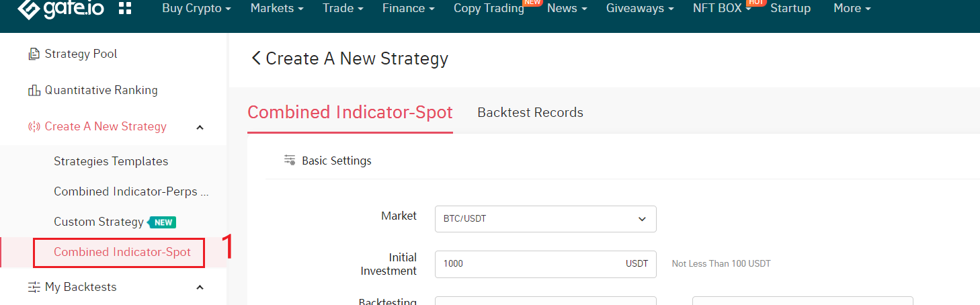This screenshot has height=305, width=980.
Task: Open Strategies Templates in sidebar
Action: [111, 161]
